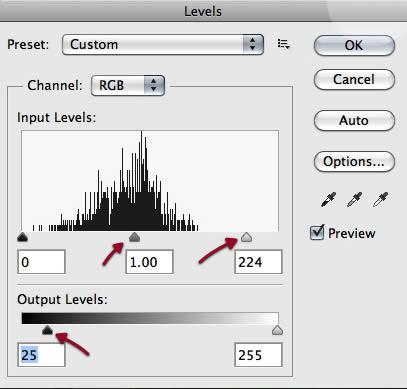407x389 pixels.
Task: Select the gray point eyedropper
Action: coord(354,200)
